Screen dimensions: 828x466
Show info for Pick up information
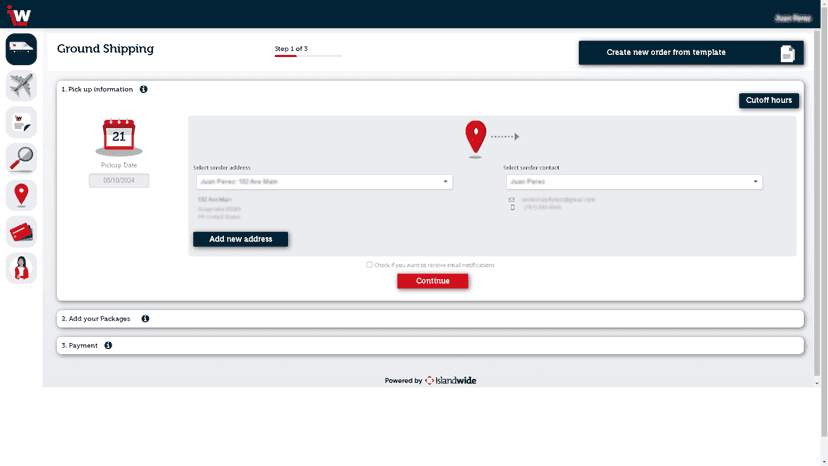(144, 89)
